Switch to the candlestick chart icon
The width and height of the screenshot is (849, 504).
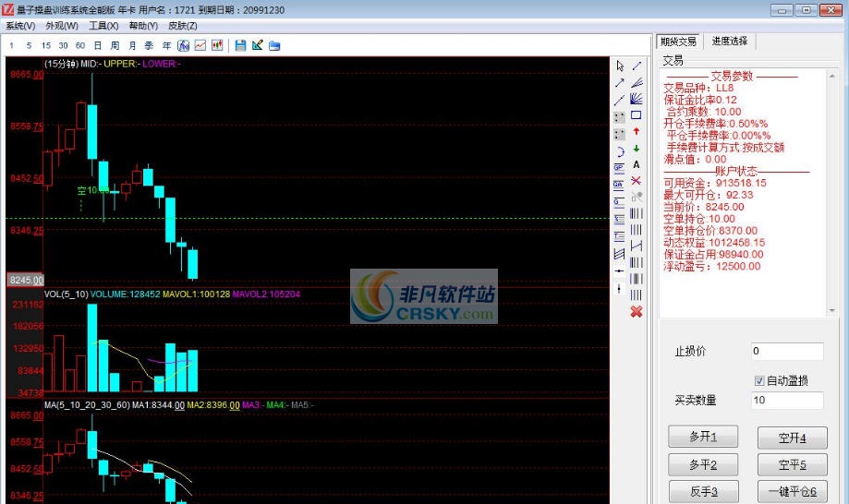click(x=217, y=45)
